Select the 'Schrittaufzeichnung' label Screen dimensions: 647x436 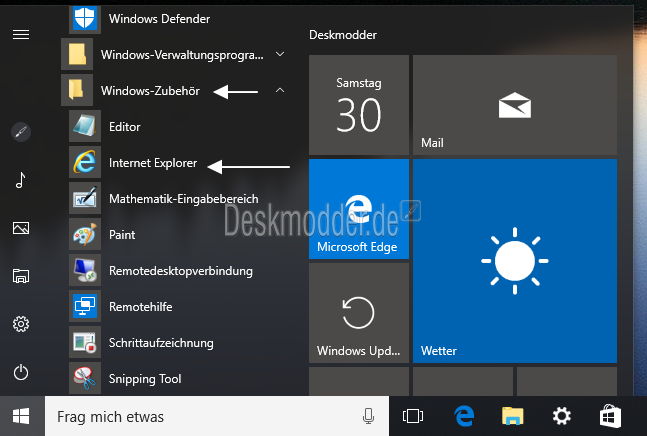(161, 343)
